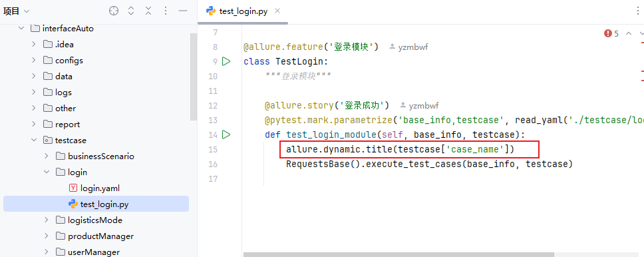
Task: Click the editor horizontal scrollbar
Action: 399,254
